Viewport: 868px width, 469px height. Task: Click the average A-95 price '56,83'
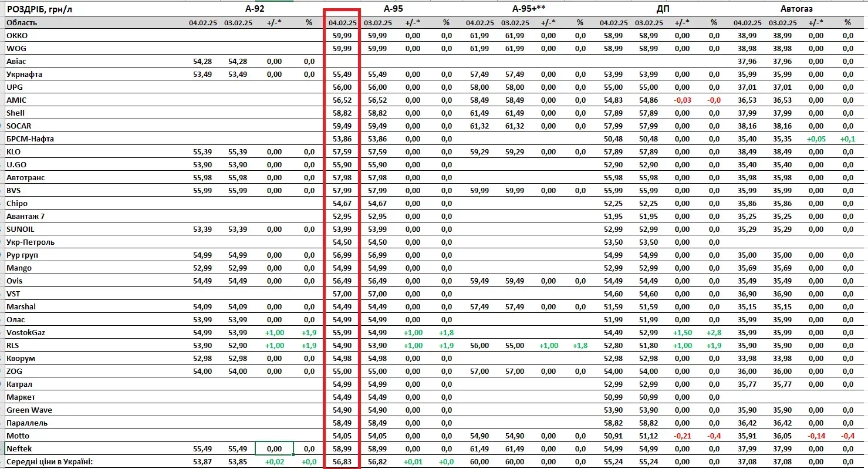[x=342, y=461]
